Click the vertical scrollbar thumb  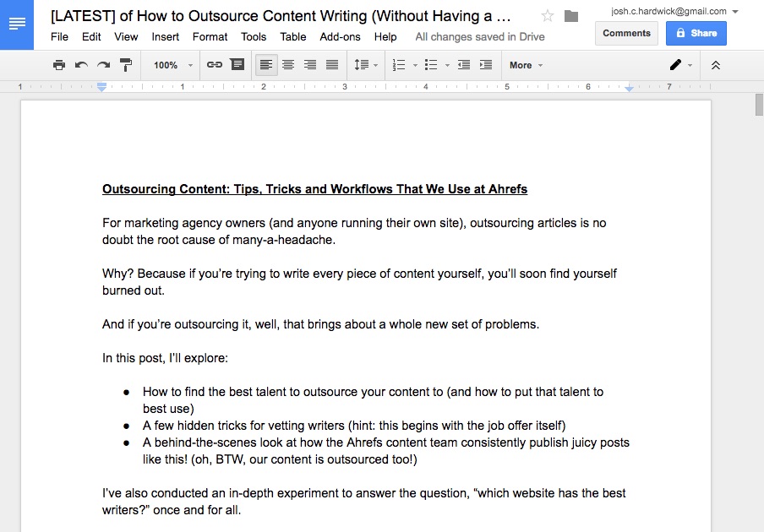pos(759,105)
